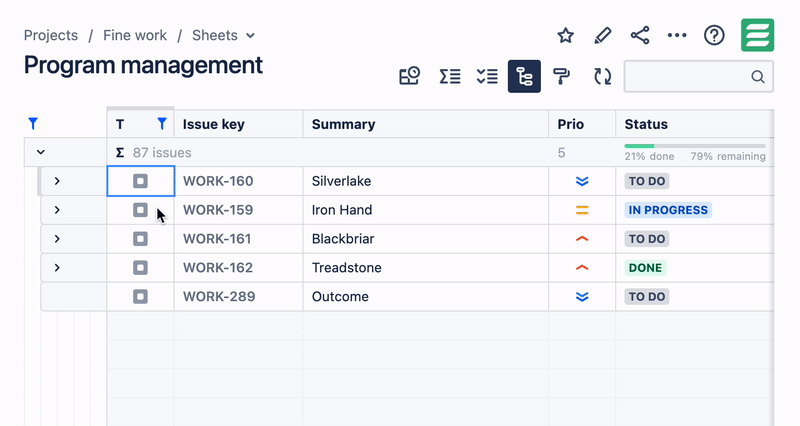The width and height of the screenshot is (800, 426).
Task: Click the search magnifier icon
Action: pyautogui.click(x=758, y=77)
